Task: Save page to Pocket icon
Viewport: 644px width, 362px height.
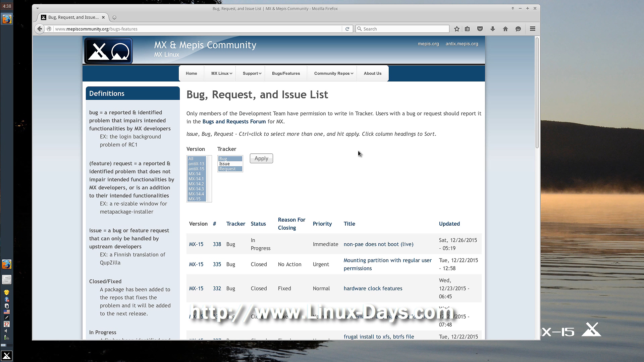Action: coord(480,29)
